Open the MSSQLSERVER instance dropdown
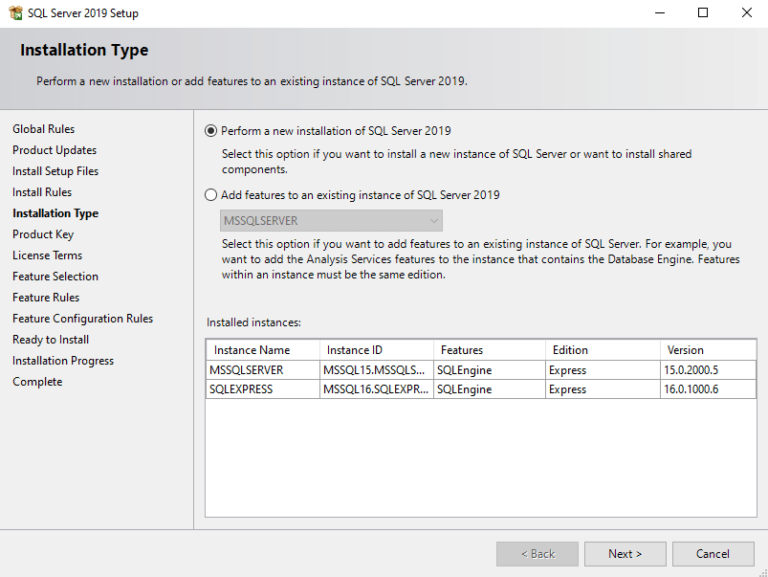Image resolution: width=768 pixels, height=577 pixels. pyautogui.click(x=331, y=220)
